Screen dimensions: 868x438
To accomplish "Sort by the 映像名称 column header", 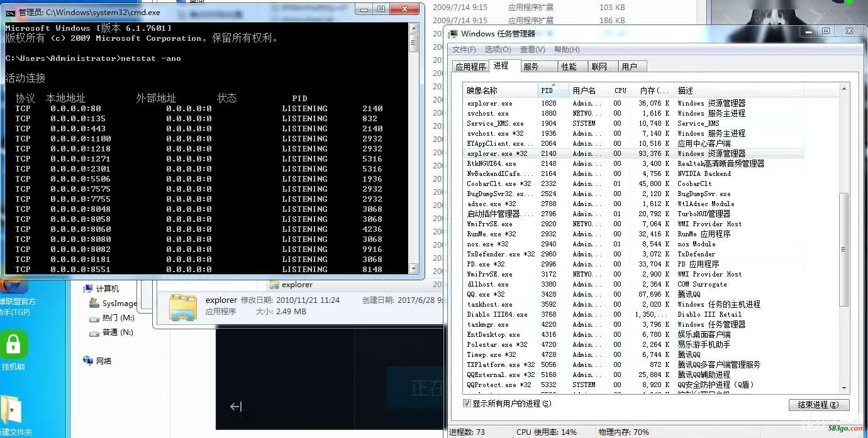I will pos(501,90).
